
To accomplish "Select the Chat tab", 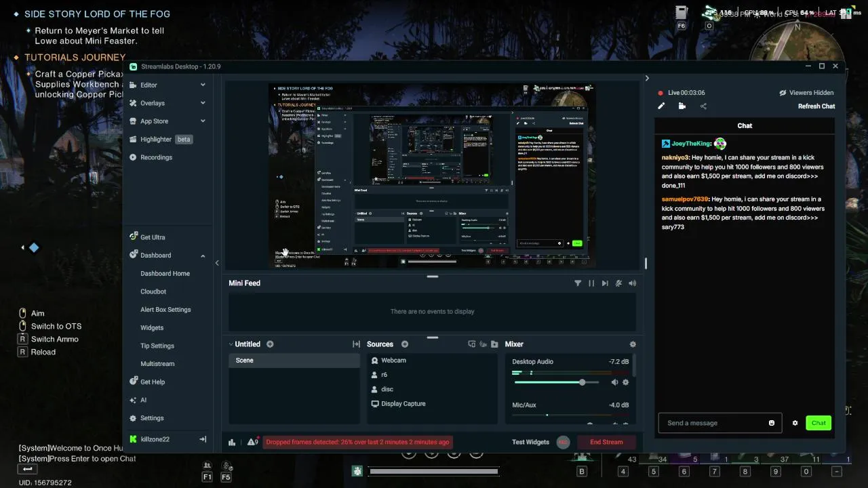I will 745,125.
